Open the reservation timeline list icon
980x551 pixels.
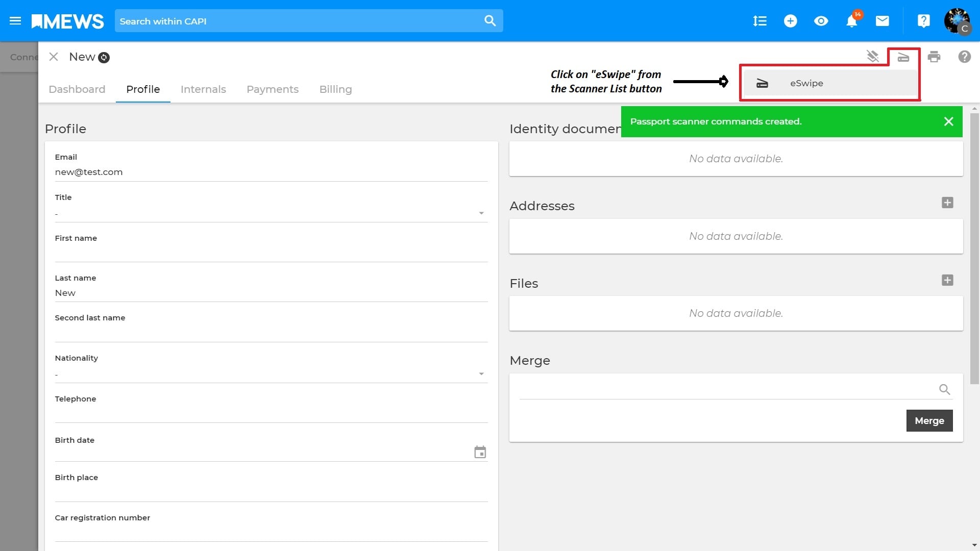tap(759, 21)
